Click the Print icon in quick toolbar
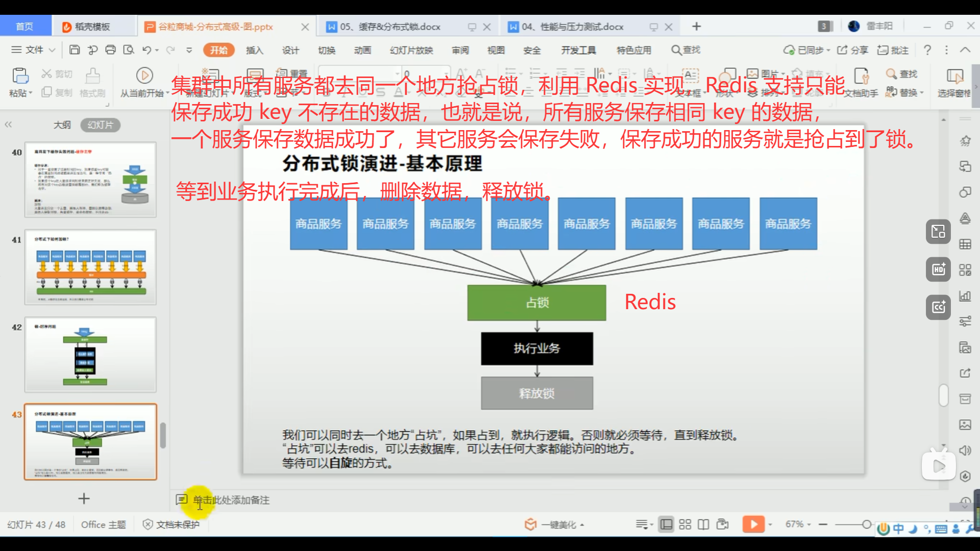The image size is (980, 551). [110, 50]
